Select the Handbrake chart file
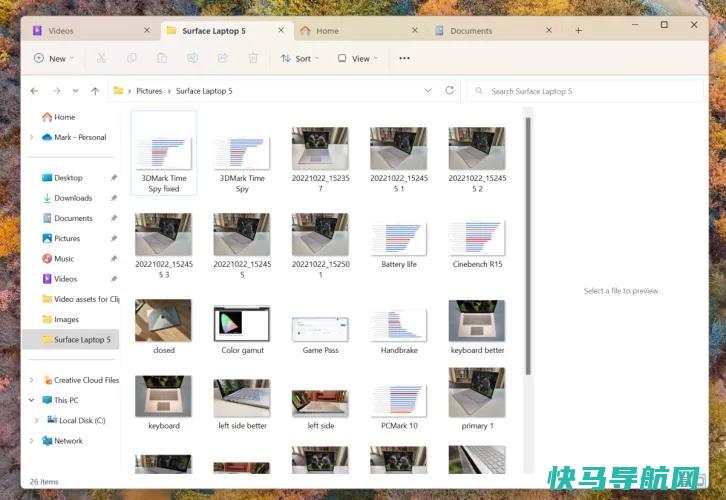726x500 pixels. point(399,329)
